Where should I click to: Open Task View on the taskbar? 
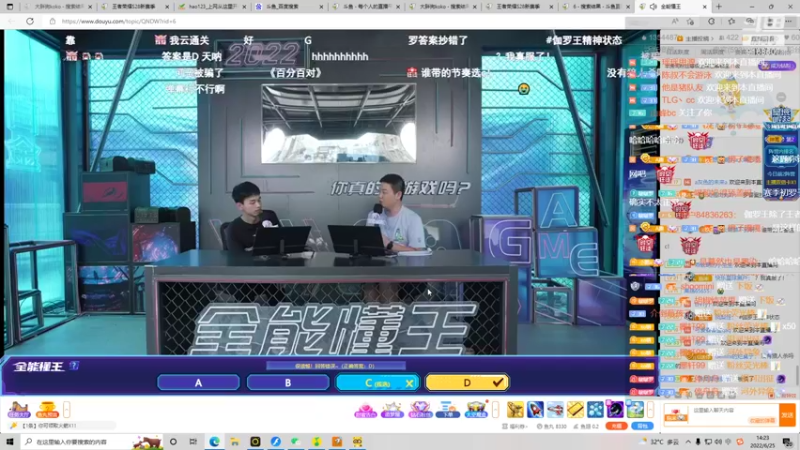193,442
